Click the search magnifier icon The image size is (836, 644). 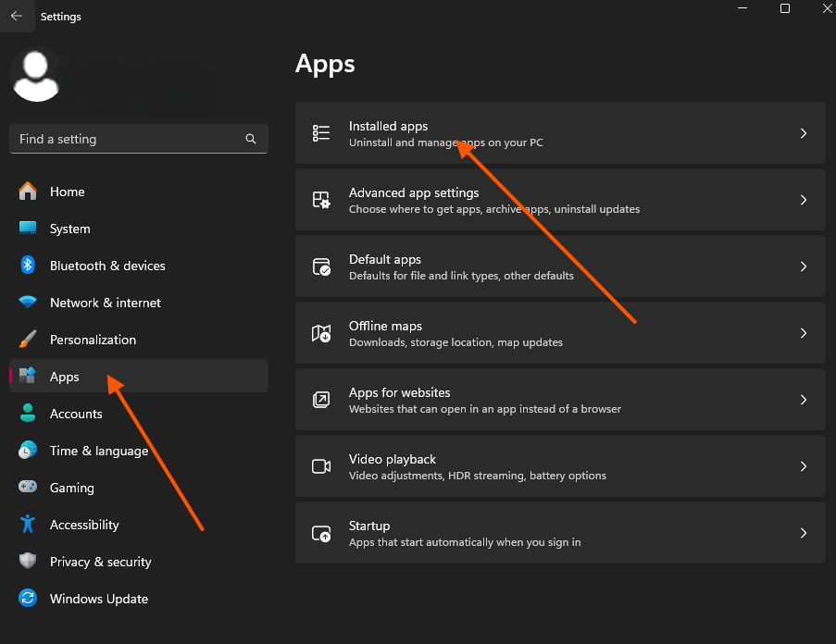point(251,139)
